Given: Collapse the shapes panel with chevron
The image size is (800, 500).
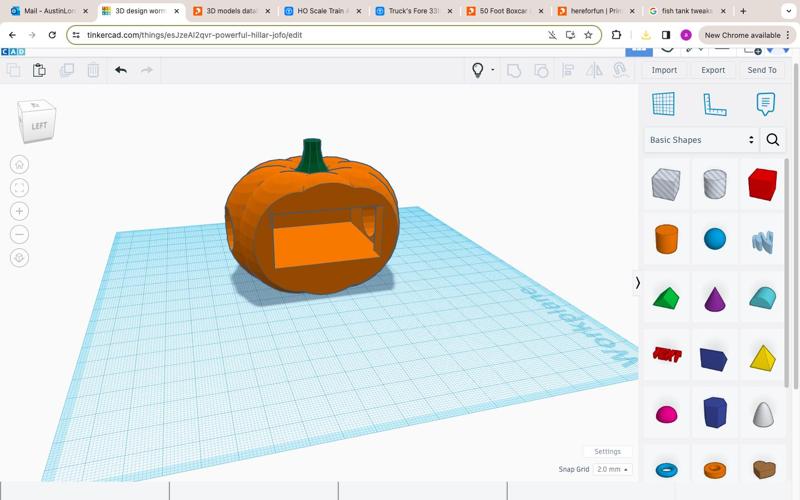Looking at the screenshot, I should (x=637, y=283).
